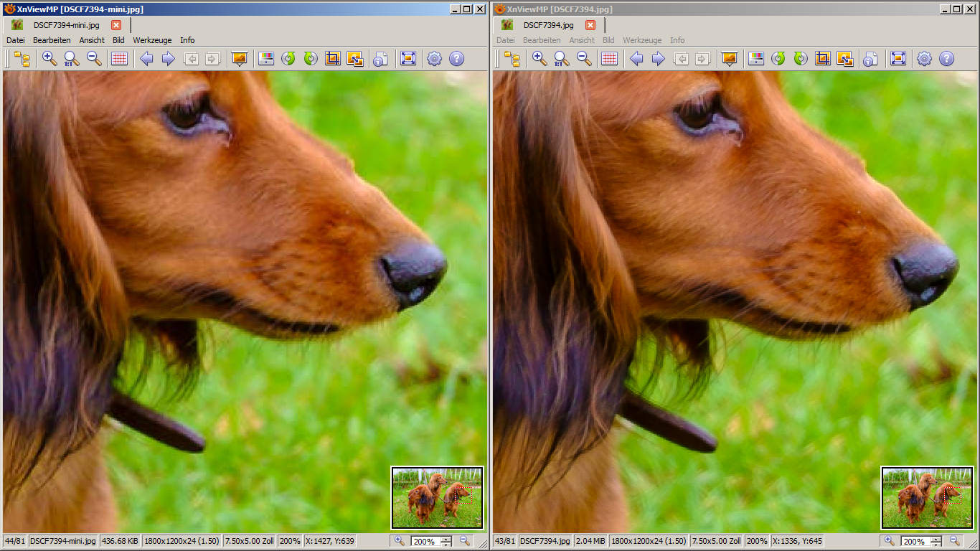Image resolution: width=980 pixels, height=551 pixels.
Task: Go to next image in left window
Action: [x=169, y=59]
